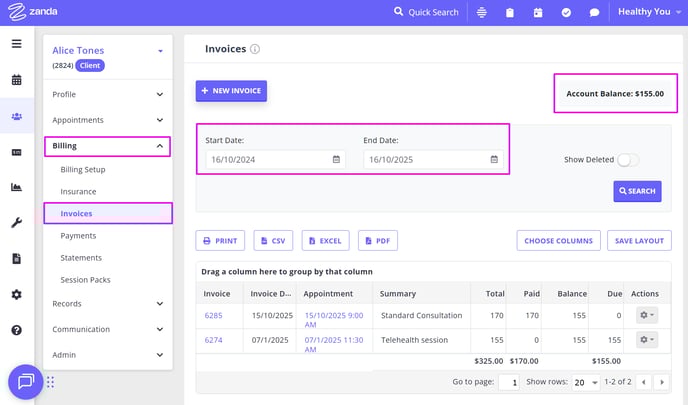
Task: Export invoices using the PDF button
Action: pos(377,241)
